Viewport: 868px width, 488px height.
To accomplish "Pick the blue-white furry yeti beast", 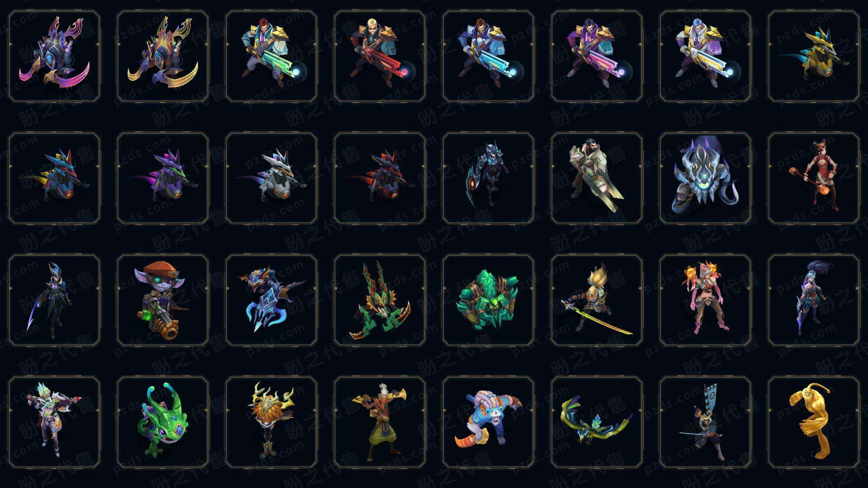I will click(488, 422).
